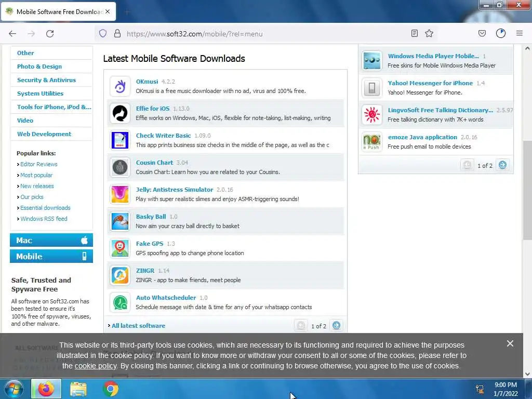532x399 pixels.
Task: Open the Check Writer Basic icon
Action: click(120, 140)
